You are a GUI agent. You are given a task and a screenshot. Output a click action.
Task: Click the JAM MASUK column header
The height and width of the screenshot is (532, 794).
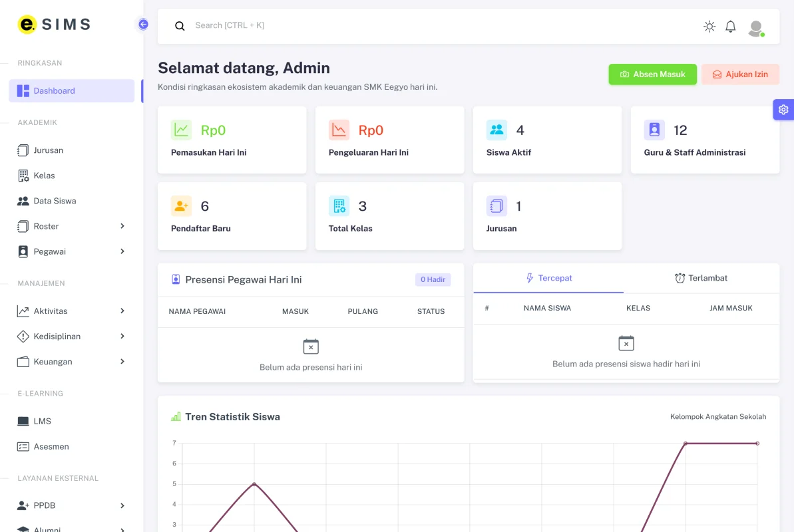click(731, 308)
